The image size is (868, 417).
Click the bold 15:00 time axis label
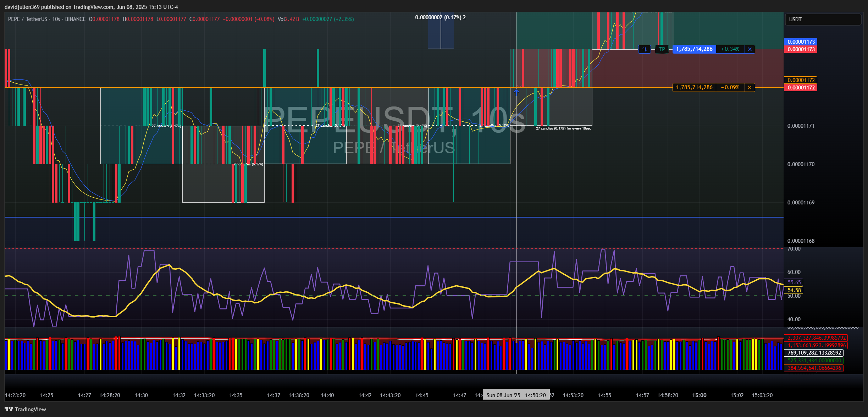point(699,395)
